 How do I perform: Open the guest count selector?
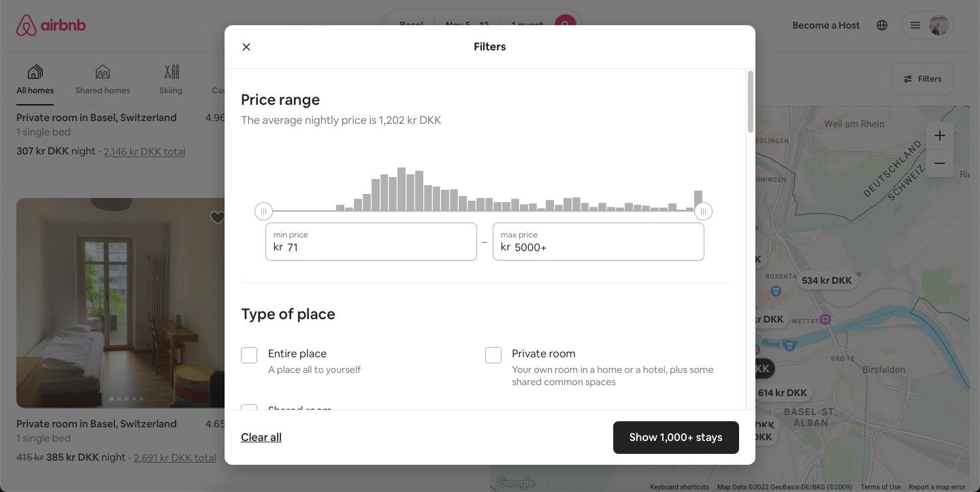(x=526, y=25)
